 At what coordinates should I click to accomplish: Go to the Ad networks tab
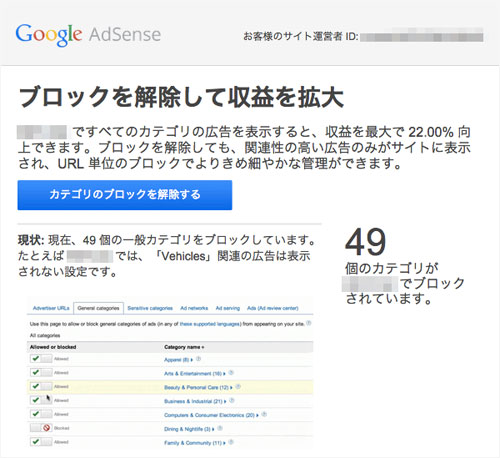click(194, 308)
